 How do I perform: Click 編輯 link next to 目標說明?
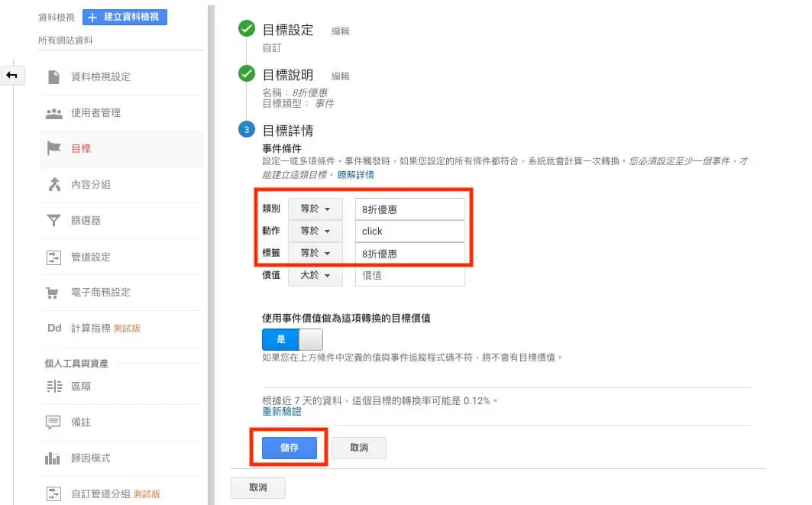340,76
